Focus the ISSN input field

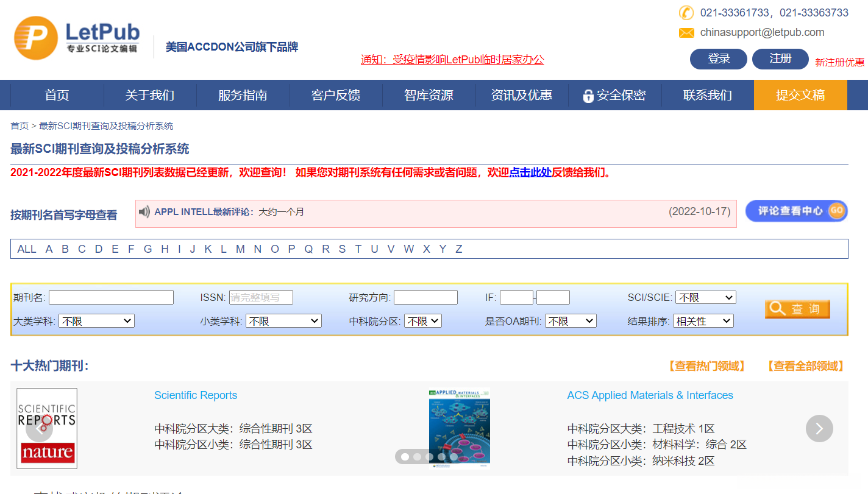(x=261, y=297)
